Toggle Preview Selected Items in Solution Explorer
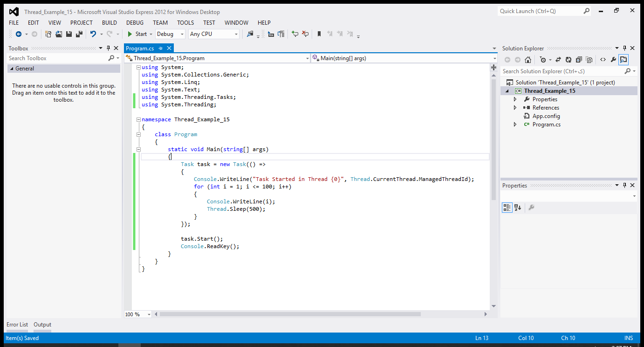 (623, 60)
